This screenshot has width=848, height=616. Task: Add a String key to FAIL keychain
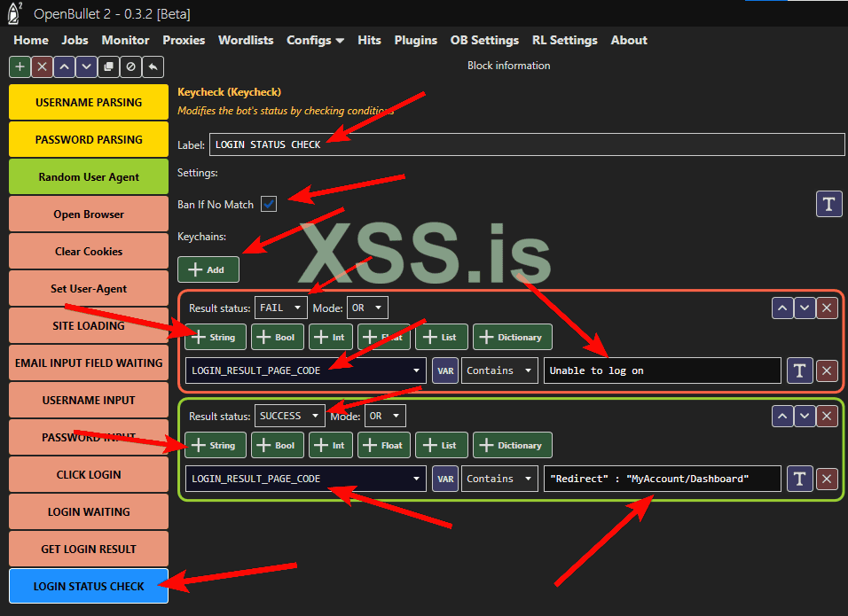pyautogui.click(x=216, y=337)
